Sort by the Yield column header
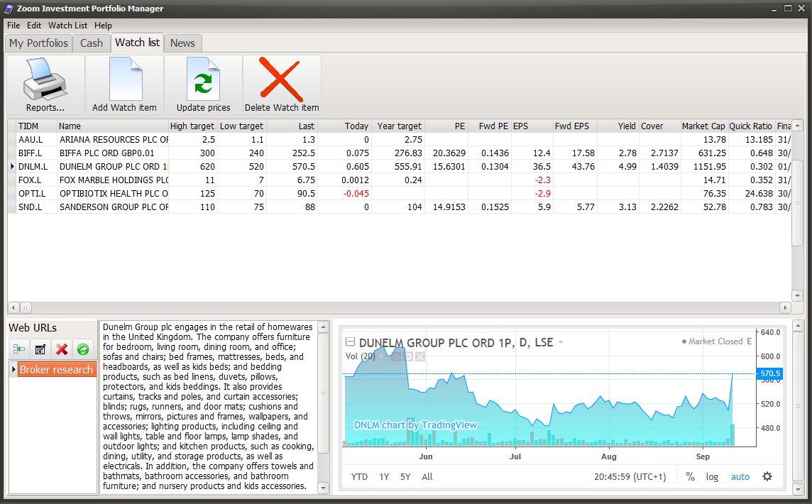812x504 pixels. coord(618,126)
